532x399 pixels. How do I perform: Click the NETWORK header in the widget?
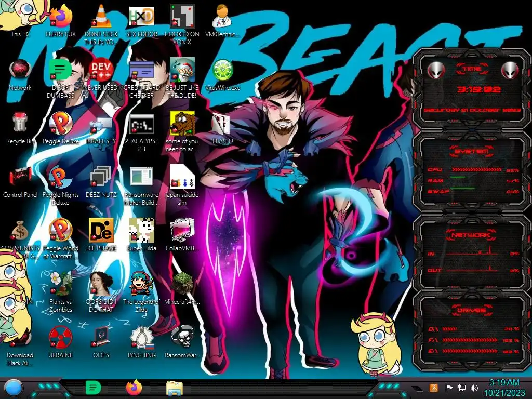[x=472, y=234]
